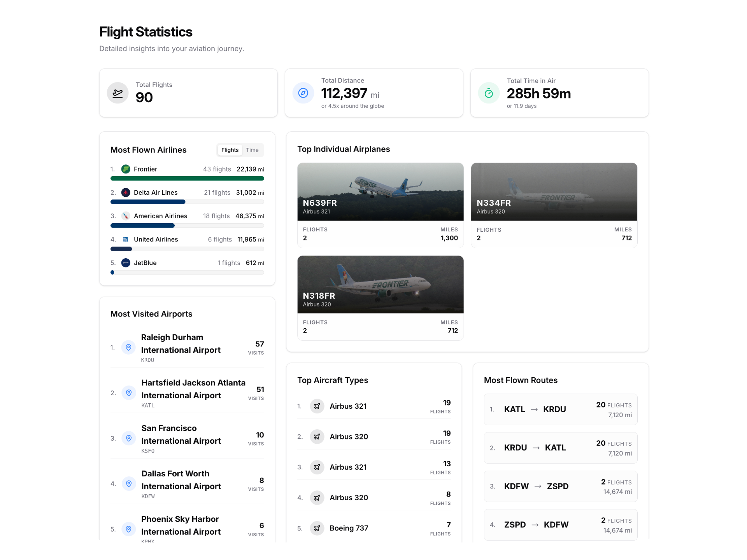This screenshot has height=560, width=747.
Task: Select the Flights toggle in Most Flown Airlines
Action: click(x=230, y=150)
